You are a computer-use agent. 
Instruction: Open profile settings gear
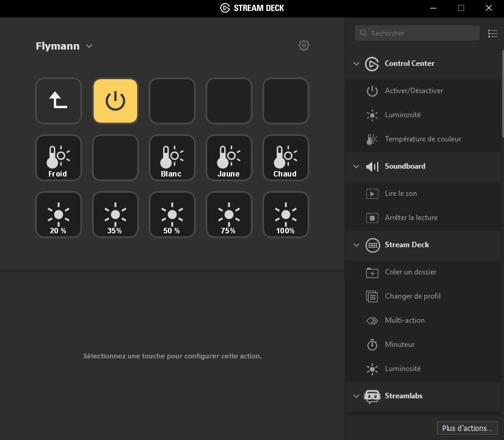(304, 45)
